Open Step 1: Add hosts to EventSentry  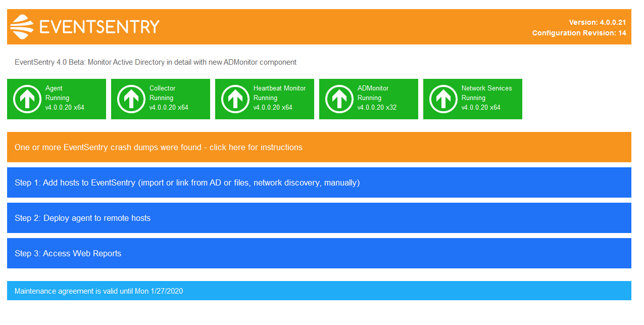coord(319,182)
